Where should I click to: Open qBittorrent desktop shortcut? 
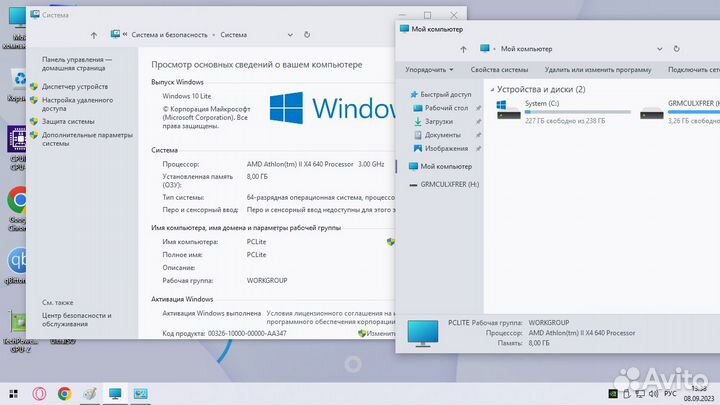(x=17, y=265)
